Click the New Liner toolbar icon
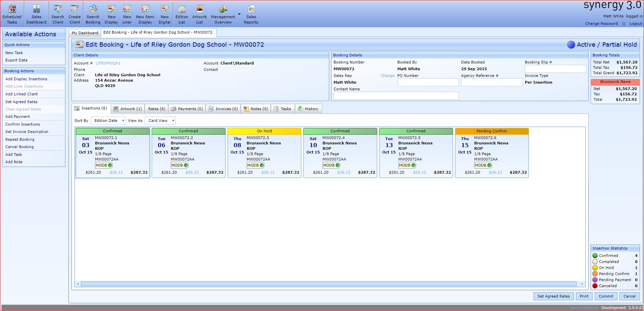The height and width of the screenshot is (311, 644). 127,9
